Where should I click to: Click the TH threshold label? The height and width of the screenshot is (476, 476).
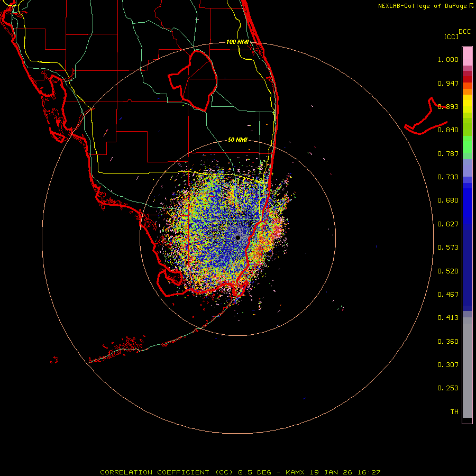point(454,412)
